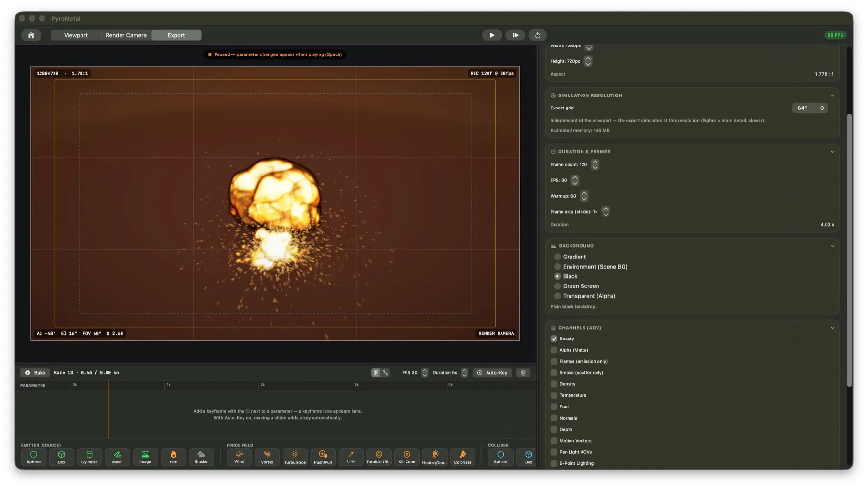Collapse the Simulation Resolution section
868x488 pixels.
tap(832, 95)
